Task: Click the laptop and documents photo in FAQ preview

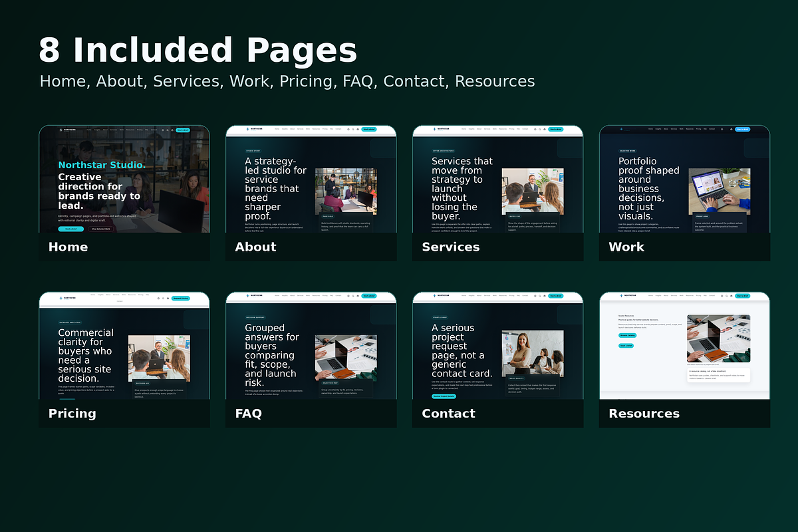Action: click(x=346, y=357)
